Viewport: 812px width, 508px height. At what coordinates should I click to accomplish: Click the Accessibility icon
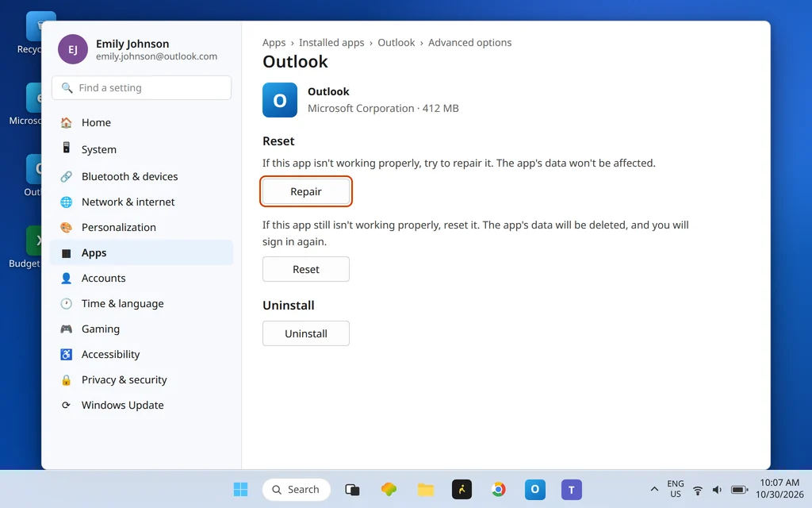[x=67, y=354]
